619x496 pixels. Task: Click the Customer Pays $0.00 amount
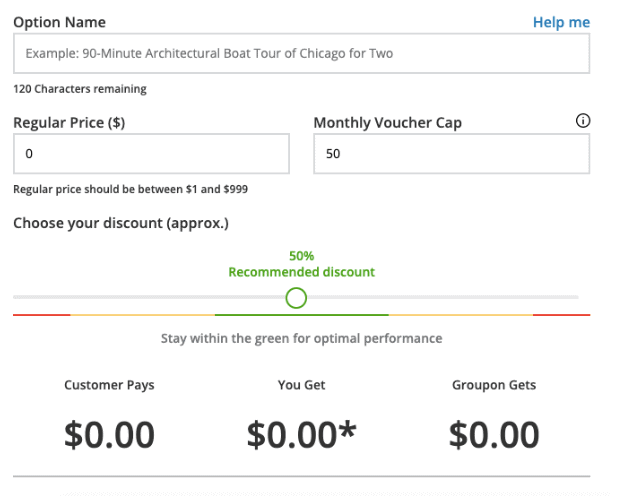(x=109, y=435)
